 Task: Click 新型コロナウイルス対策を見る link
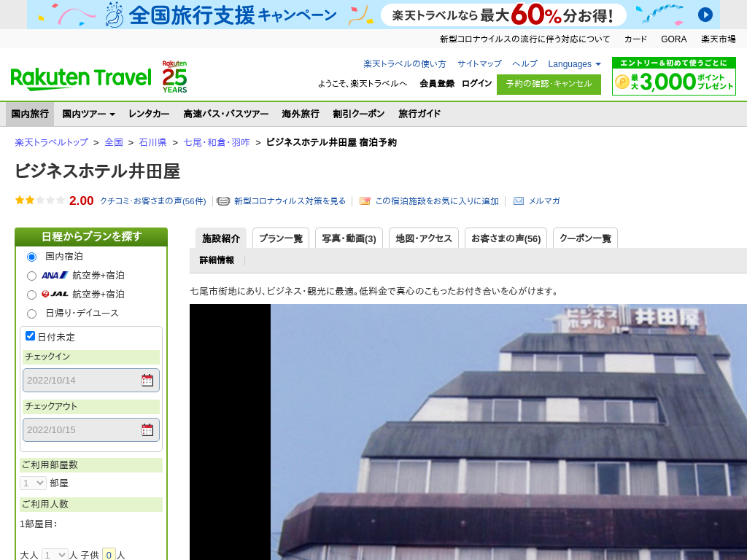[x=290, y=201]
